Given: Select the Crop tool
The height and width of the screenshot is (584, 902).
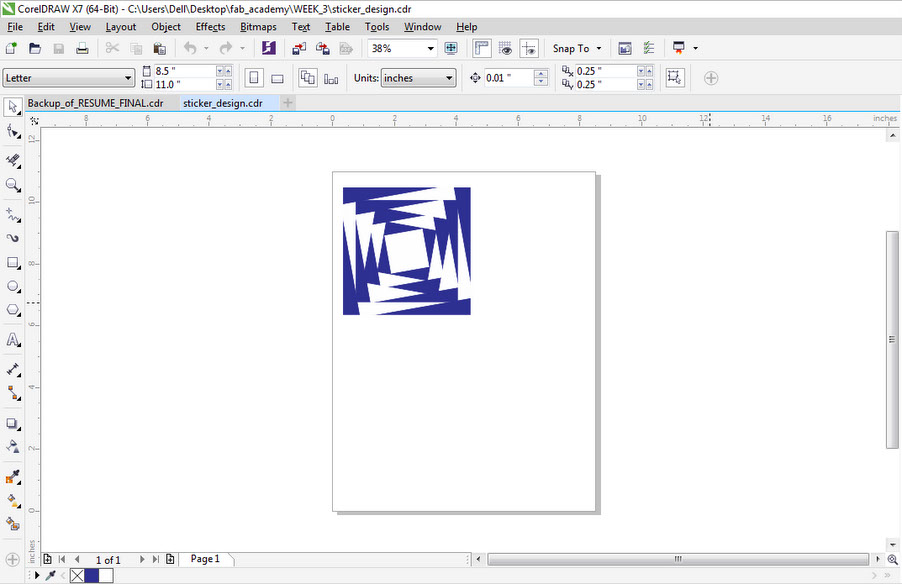Looking at the screenshot, I should click(x=13, y=161).
